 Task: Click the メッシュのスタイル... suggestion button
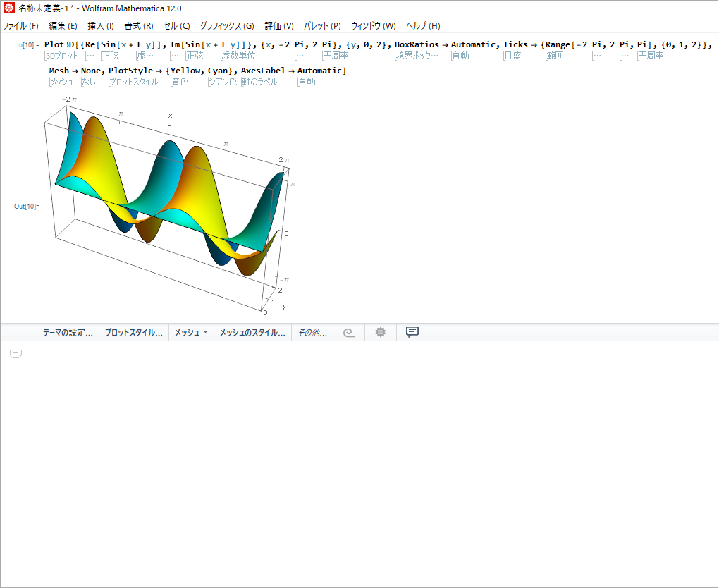(252, 333)
